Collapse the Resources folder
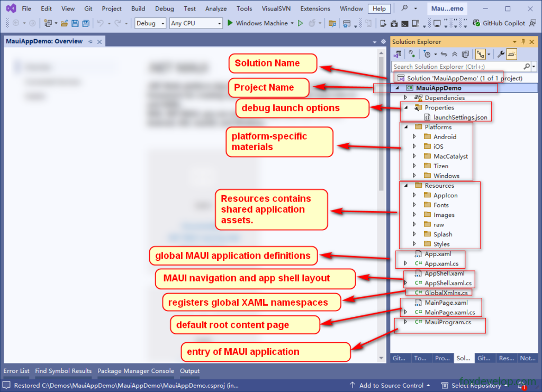 click(x=406, y=186)
